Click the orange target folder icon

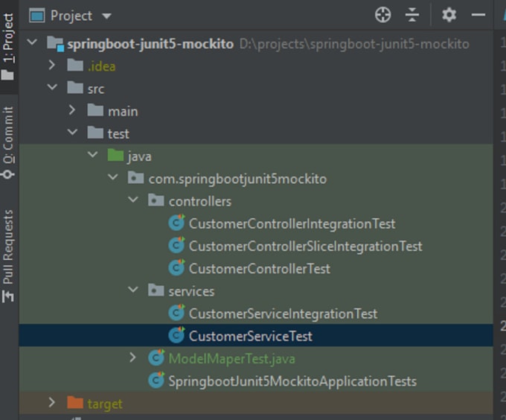tap(75, 403)
